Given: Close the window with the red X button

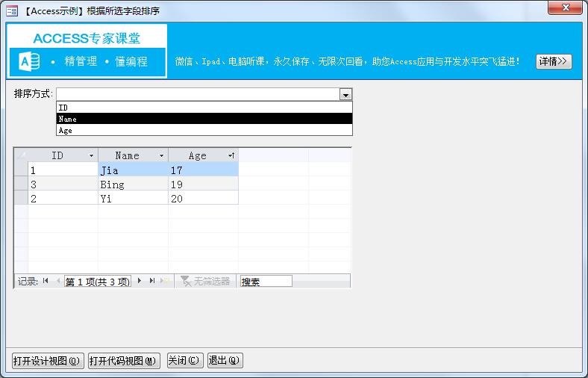Looking at the screenshot, I should point(566,7).
